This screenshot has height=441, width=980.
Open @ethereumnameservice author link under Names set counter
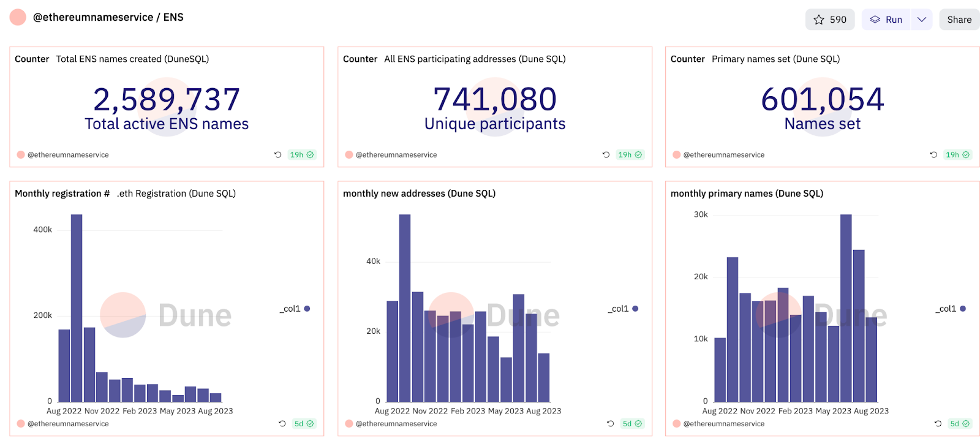tap(723, 155)
